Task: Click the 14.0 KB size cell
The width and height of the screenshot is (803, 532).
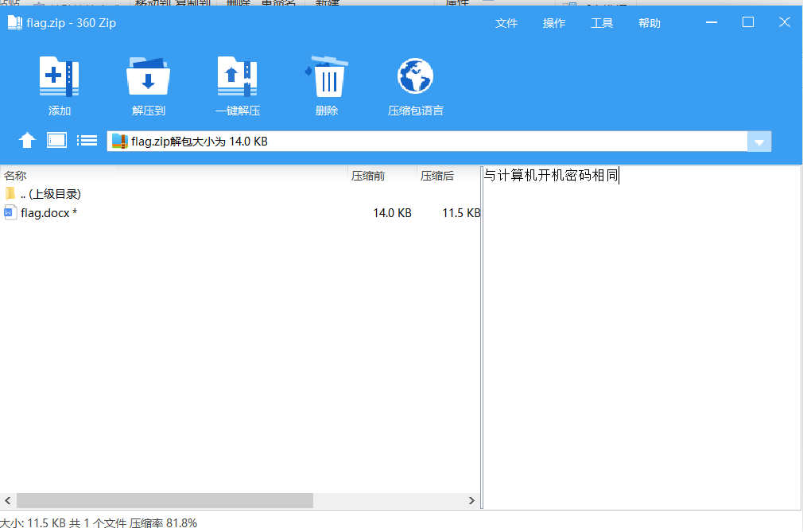Action: (x=392, y=213)
